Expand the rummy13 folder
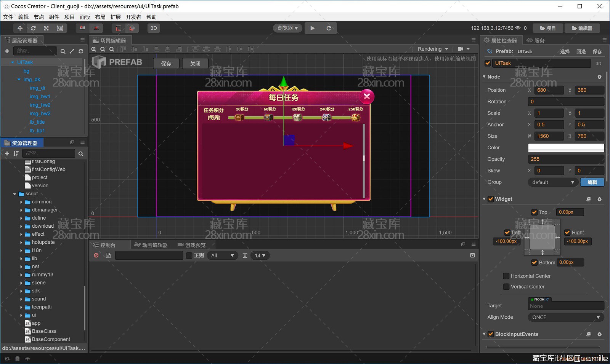 pyautogui.click(x=21, y=275)
